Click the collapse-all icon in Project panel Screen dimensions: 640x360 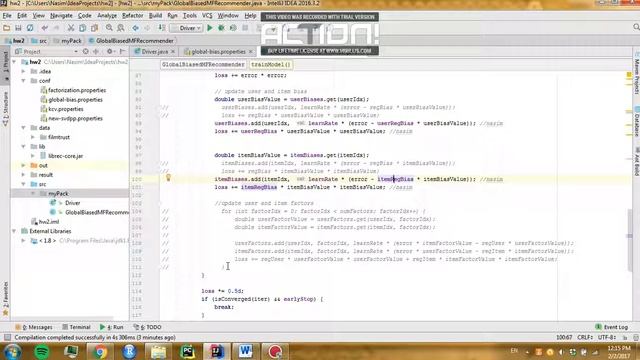(x=96, y=51)
